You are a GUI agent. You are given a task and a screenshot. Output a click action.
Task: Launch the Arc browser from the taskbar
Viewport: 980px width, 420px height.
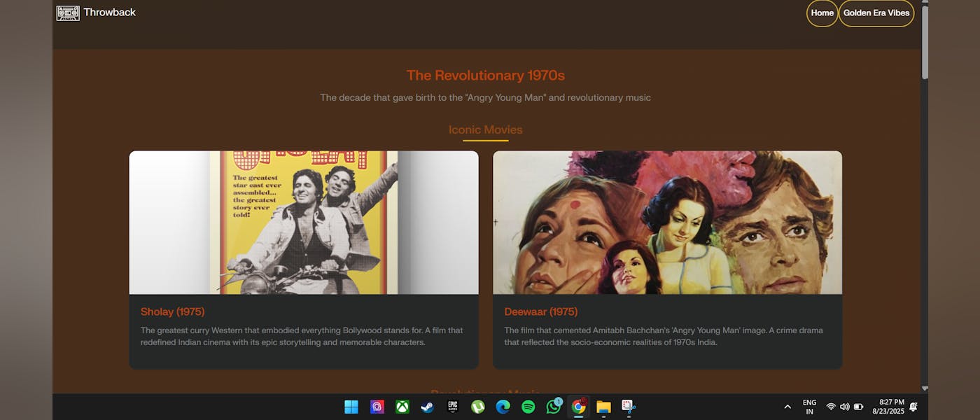[x=377, y=407]
